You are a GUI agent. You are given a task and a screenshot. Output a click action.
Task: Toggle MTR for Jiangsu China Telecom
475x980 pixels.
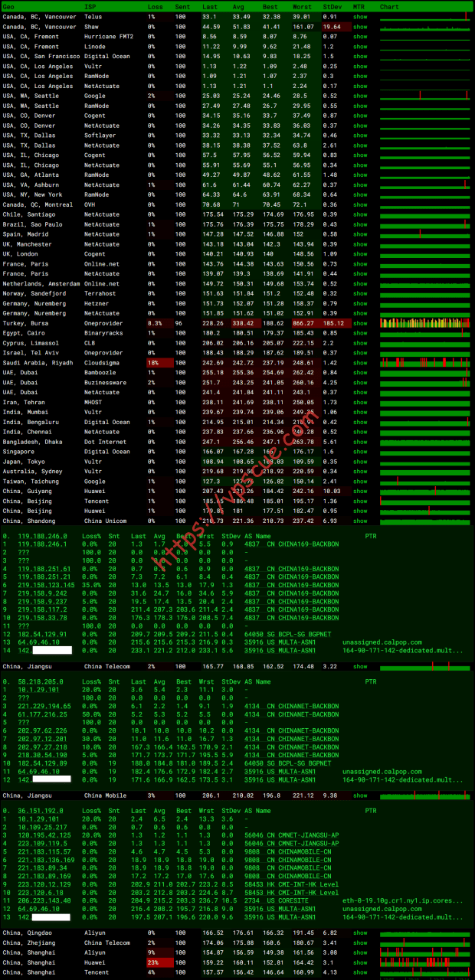click(x=360, y=667)
